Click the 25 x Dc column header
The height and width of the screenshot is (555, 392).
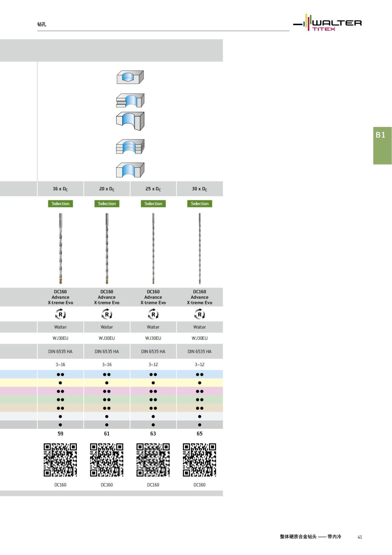point(153,189)
